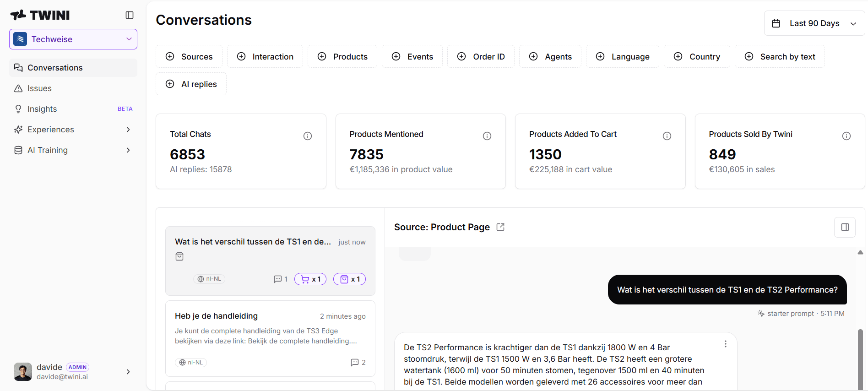Image resolution: width=868 pixels, height=391 pixels.
Task: Click the Insights lightbulb icon
Action: click(18, 109)
